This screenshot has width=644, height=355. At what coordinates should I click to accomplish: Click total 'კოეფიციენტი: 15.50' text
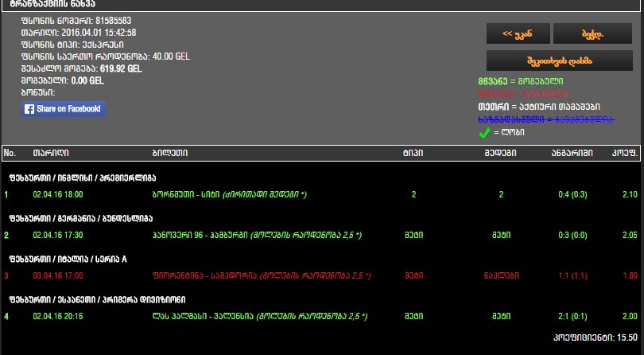point(596,337)
